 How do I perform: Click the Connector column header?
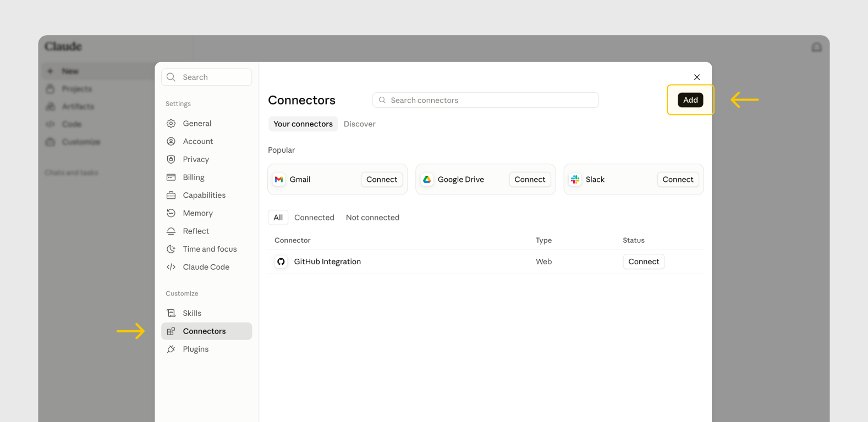293,240
